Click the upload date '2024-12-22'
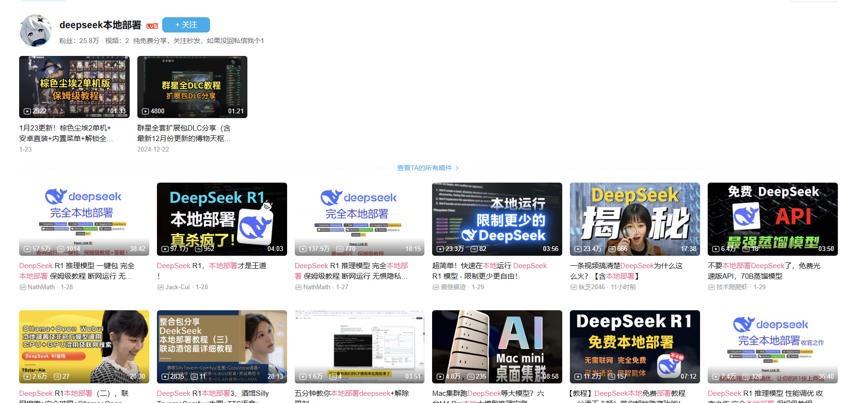Viewport: 868px width, 403px height. [153, 149]
